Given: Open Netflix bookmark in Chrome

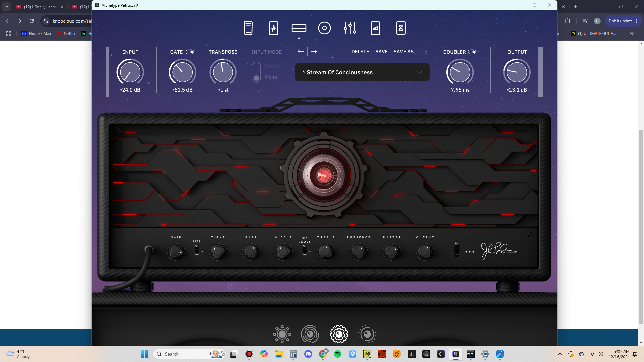Looking at the screenshot, I should (66, 34).
